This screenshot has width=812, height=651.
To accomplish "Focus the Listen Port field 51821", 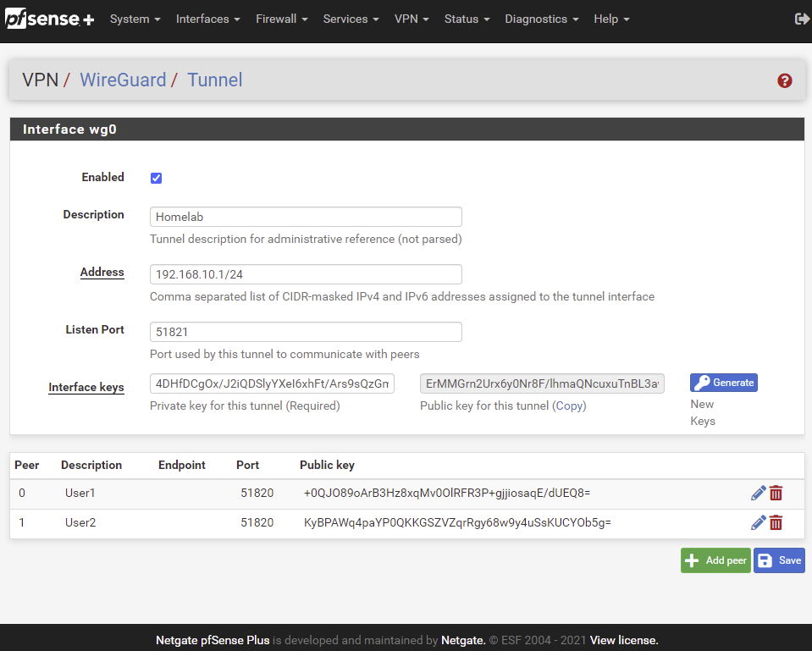I will point(306,332).
